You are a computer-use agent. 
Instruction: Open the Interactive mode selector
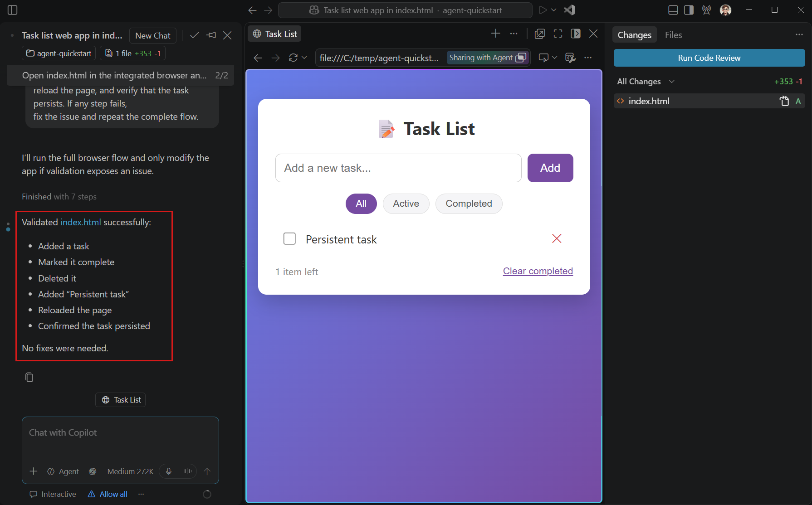pyautogui.click(x=53, y=494)
